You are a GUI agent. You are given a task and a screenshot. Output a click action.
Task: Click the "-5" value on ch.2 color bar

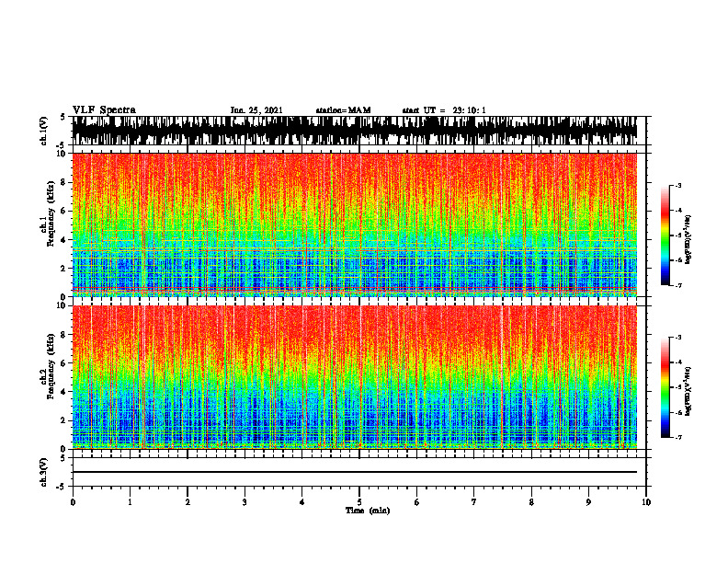tap(678, 387)
